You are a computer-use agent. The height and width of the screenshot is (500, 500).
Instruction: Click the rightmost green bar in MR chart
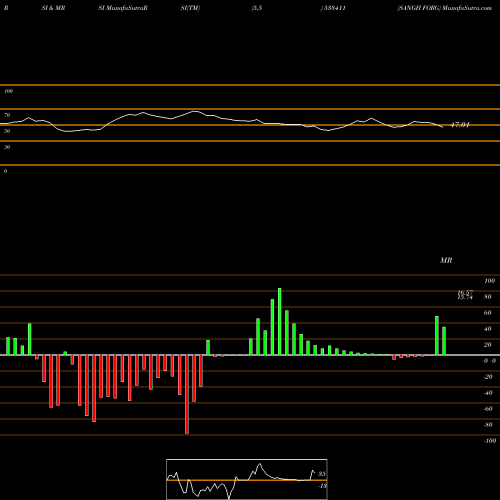coord(444,341)
